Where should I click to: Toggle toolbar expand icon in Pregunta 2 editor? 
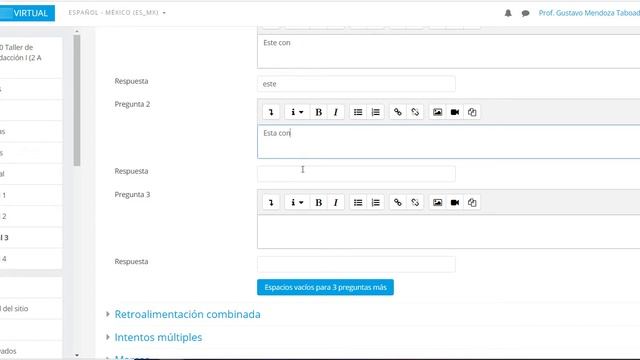(271, 112)
